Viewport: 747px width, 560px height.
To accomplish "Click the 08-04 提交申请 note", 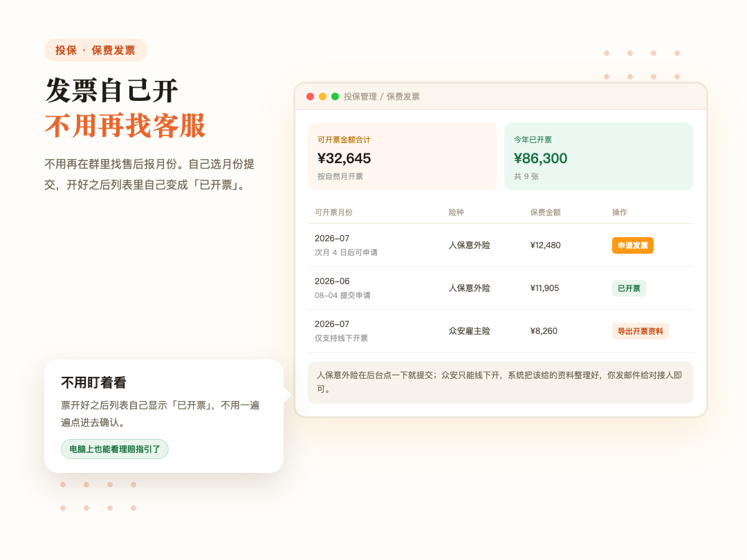I will point(342,295).
